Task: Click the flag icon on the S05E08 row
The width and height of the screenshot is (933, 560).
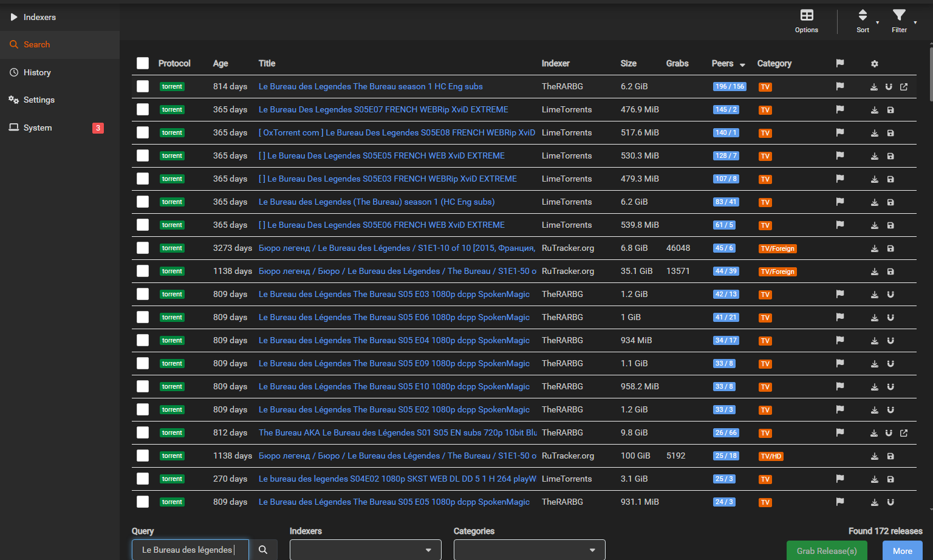Action: tap(840, 132)
